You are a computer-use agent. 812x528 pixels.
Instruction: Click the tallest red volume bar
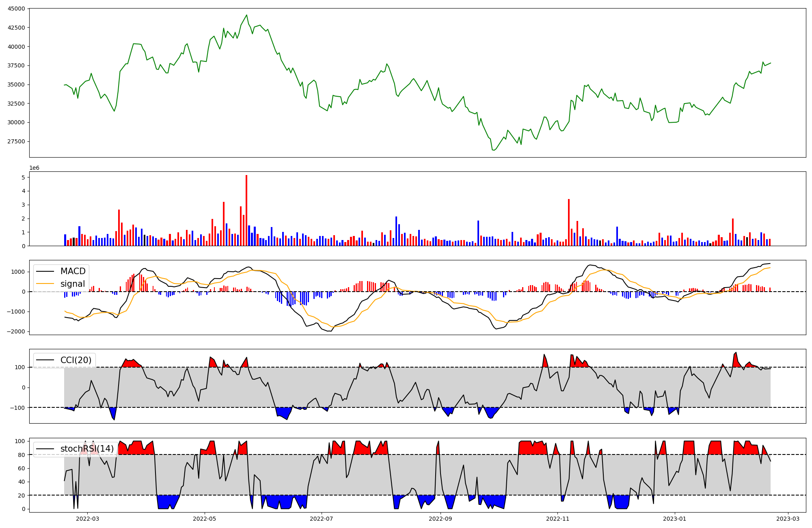click(x=246, y=210)
